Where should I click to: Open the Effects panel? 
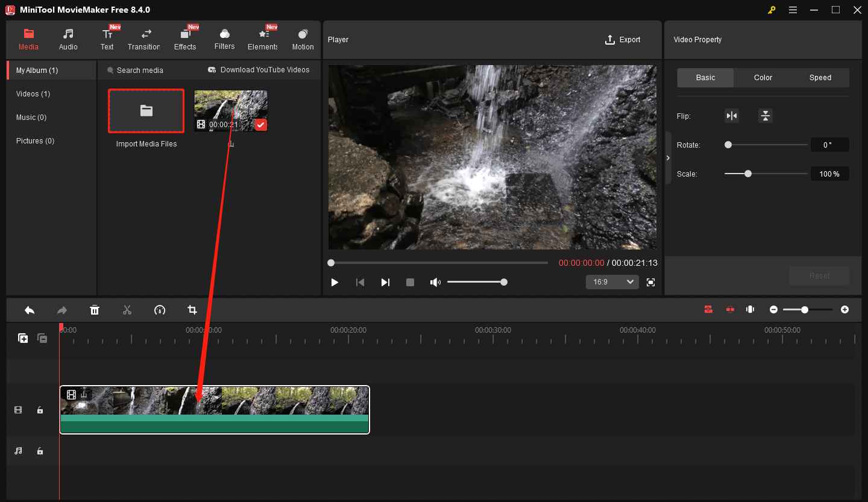pyautogui.click(x=185, y=39)
